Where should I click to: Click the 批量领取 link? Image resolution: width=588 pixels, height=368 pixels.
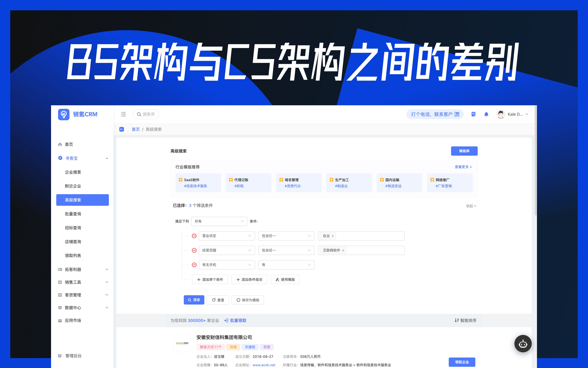(235, 320)
